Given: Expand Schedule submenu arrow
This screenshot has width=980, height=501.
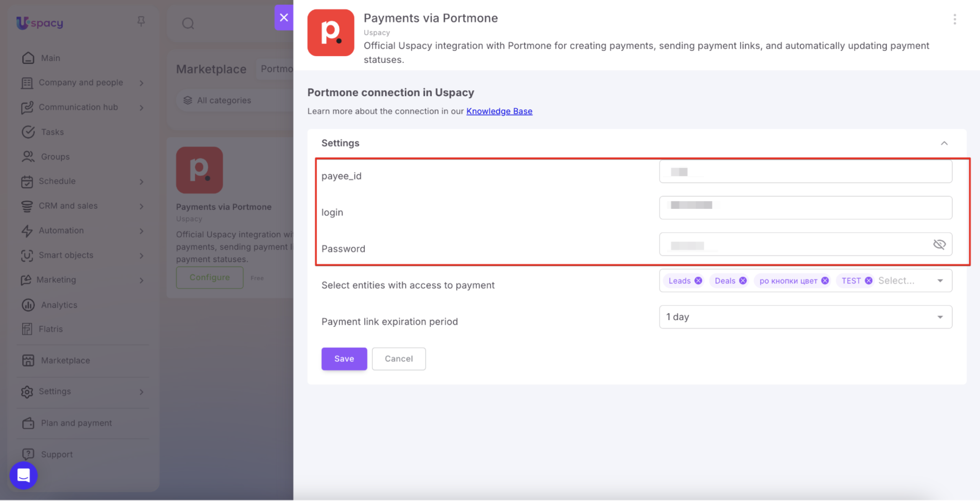Looking at the screenshot, I should click(x=141, y=182).
